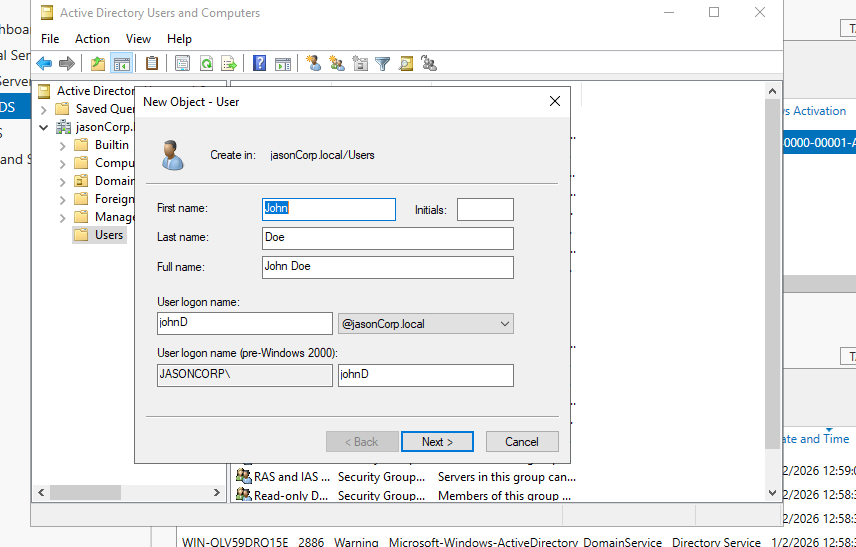Screen dimensions: 856x547
Task: Click the Find objects magnifier icon
Action: [406, 63]
